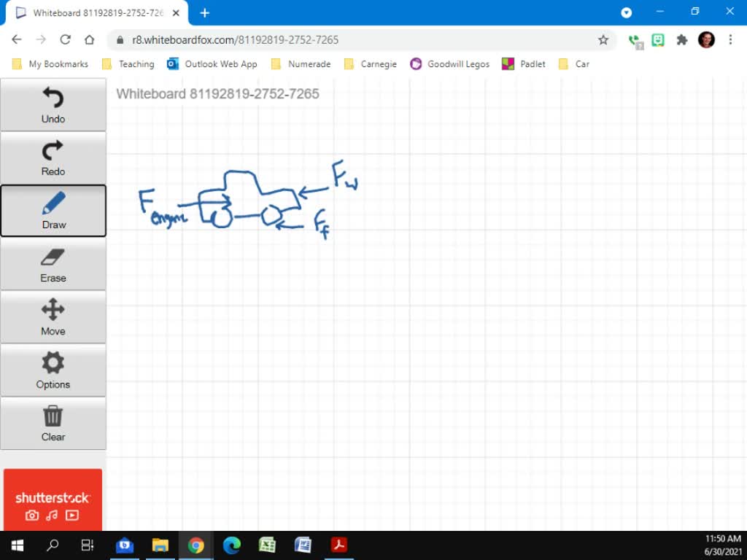Select the Move tool
The image size is (747, 560).
[x=52, y=317]
